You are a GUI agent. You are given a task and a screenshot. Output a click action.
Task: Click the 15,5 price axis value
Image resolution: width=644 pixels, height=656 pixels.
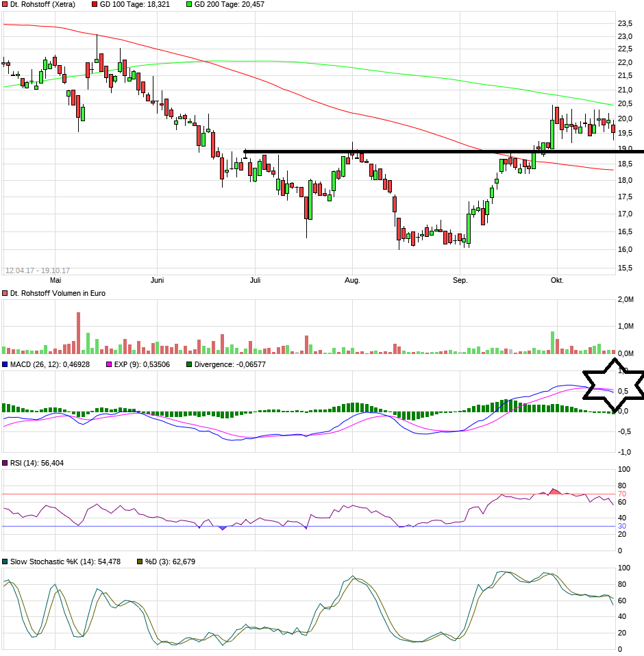[x=626, y=268]
